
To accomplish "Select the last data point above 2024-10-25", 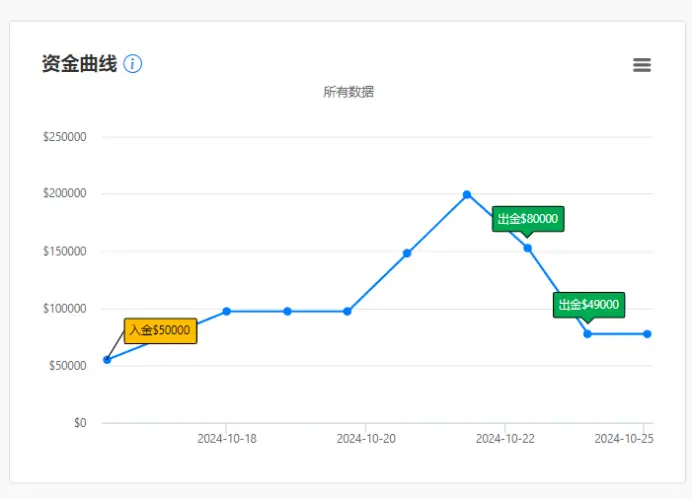I will coord(647,334).
